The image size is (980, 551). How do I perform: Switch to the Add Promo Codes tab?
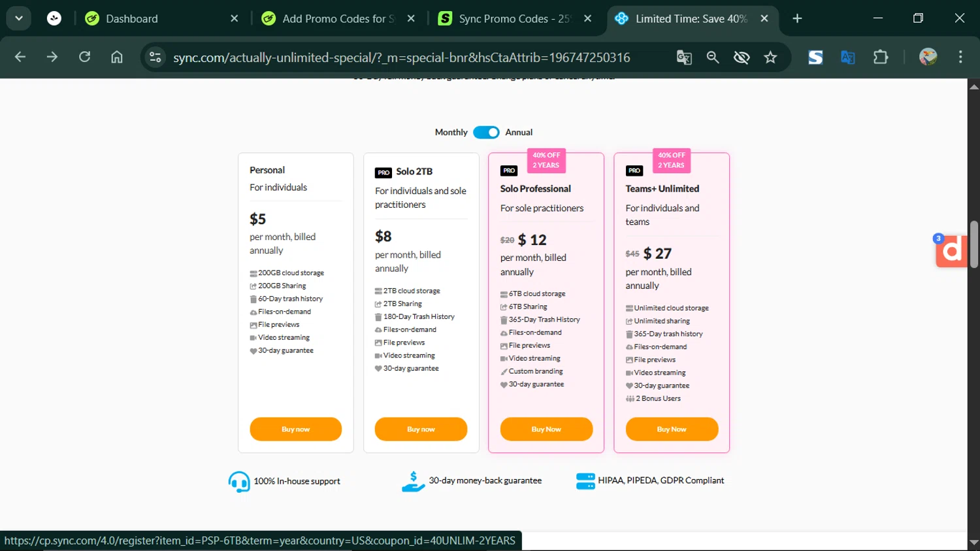[339, 18]
